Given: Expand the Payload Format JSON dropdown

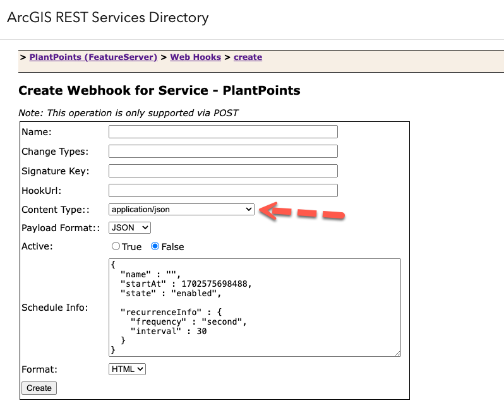Looking at the screenshot, I should [129, 227].
